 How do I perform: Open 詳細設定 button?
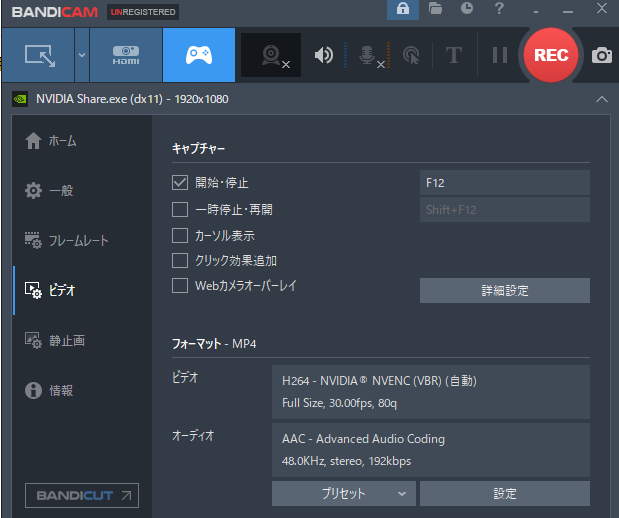505,291
